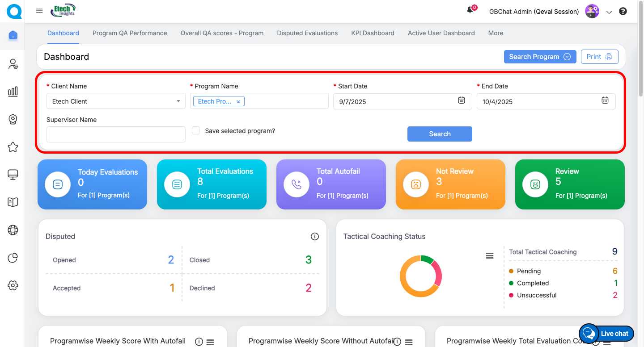This screenshot has height=347, width=644.
Task: Open the bar chart icon in sidebar
Action: coord(13,92)
